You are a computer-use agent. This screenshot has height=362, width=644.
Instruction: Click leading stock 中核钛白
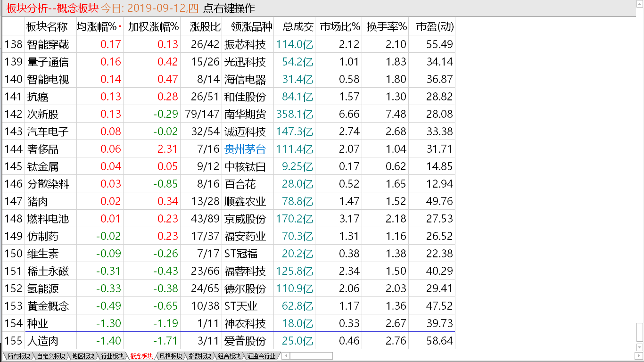coord(245,166)
